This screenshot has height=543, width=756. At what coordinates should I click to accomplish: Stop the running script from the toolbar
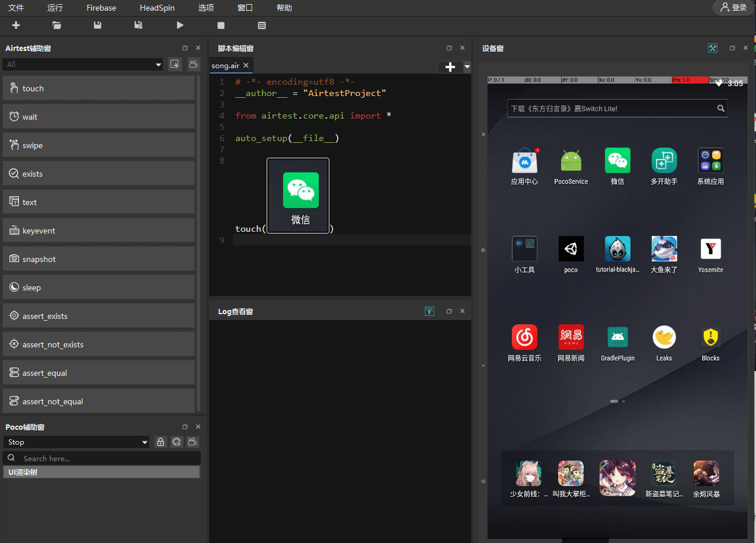(x=221, y=25)
